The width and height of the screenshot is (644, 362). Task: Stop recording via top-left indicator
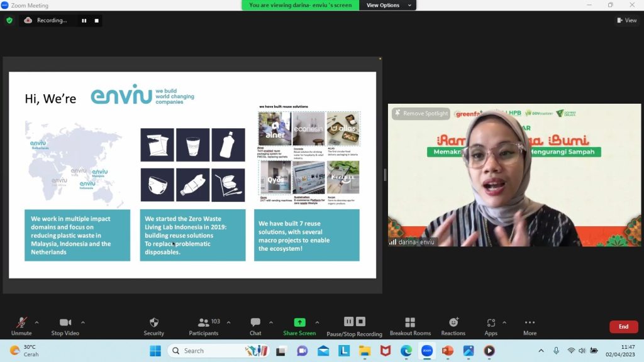tap(96, 21)
